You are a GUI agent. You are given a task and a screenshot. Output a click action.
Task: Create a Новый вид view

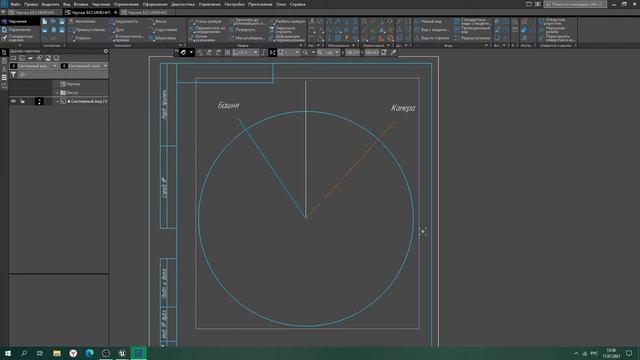pyautogui.click(x=428, y=21)
